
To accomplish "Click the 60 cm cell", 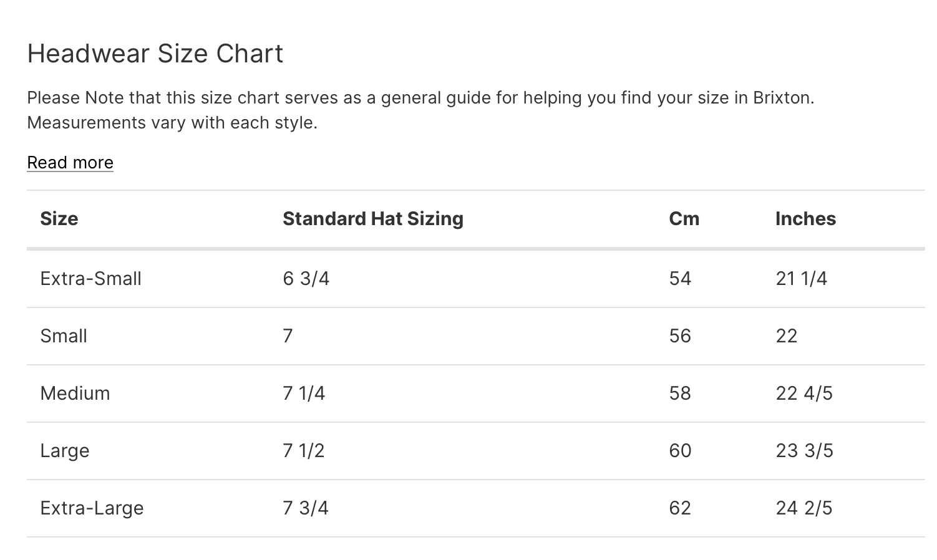I will tap(680, 451).
